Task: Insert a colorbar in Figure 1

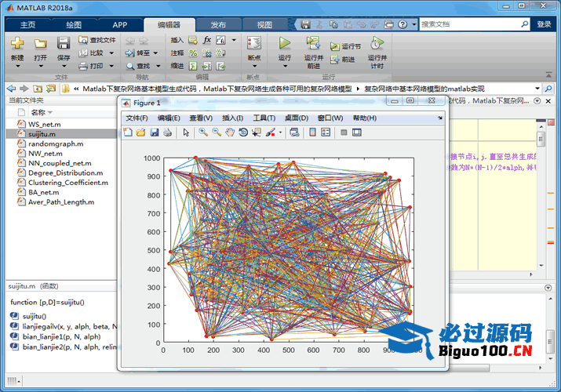Action: pos(312,132)
